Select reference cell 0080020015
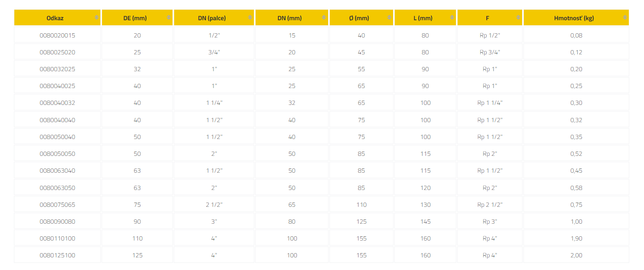The height and width of the screenshot is (270, 644). pyautogui.click(x=57, y=35)
